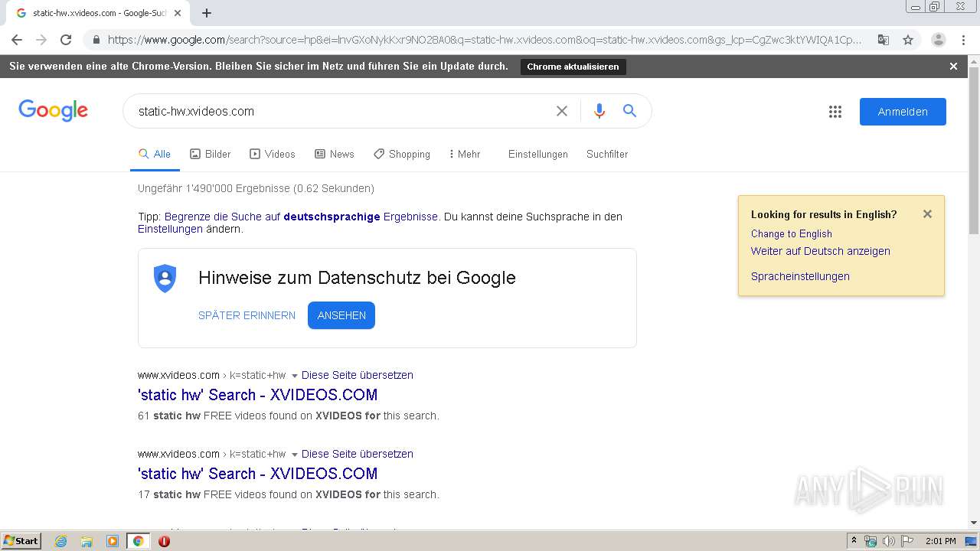Click Change to English link
980x551 pixels.
coord(791,233)
